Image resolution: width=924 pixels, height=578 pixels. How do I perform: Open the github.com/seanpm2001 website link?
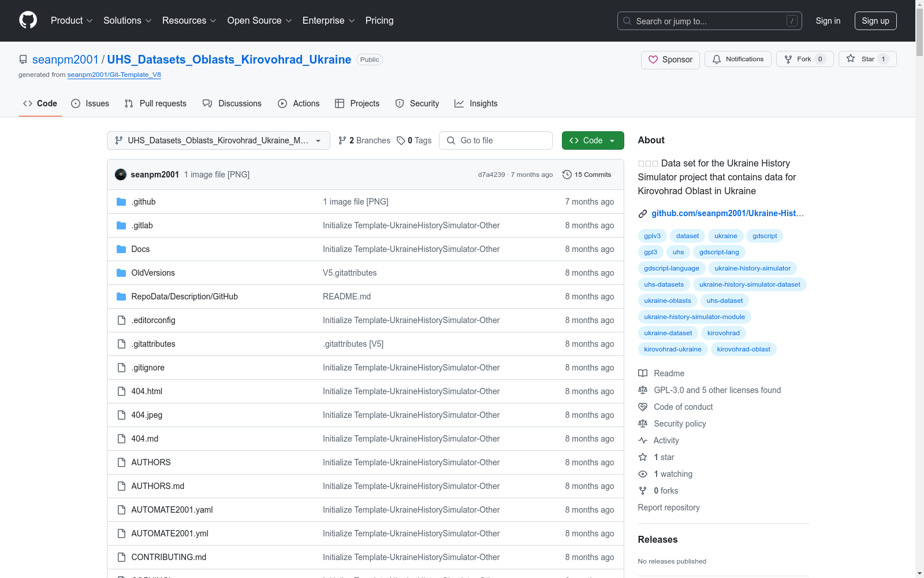click(728, 213)
